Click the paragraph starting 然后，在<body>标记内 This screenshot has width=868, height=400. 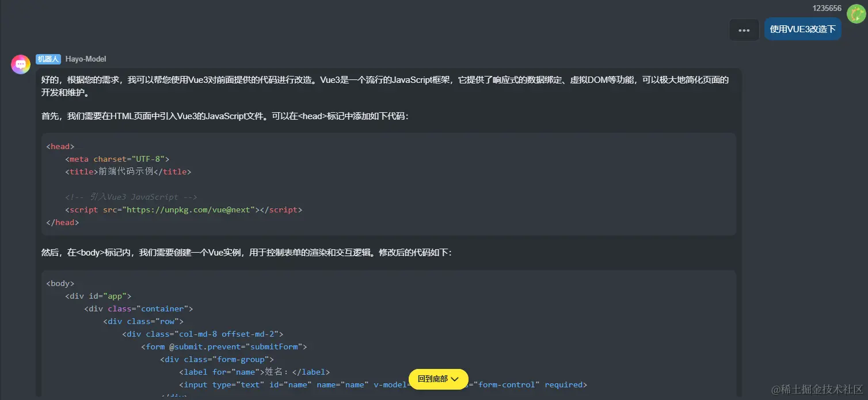[x=247, y=253]
